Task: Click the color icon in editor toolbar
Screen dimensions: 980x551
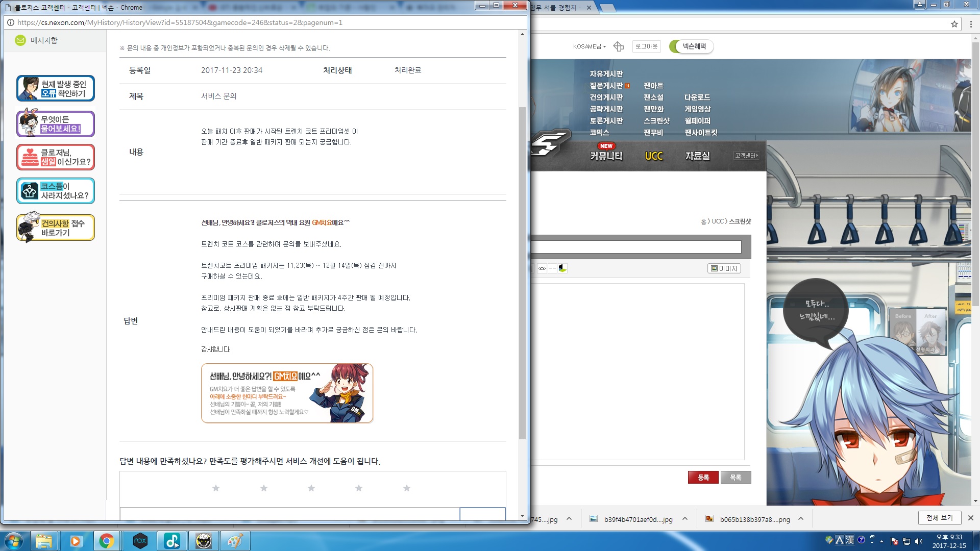Action: click(562, 268)
